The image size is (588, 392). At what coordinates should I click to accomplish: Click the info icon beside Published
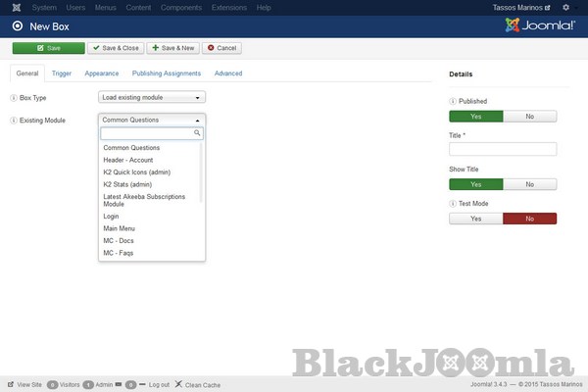(x=453, y=101)
